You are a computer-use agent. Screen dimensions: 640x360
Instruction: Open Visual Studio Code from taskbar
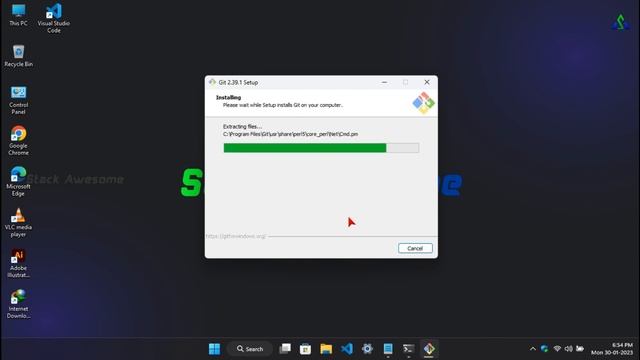[347, 349]
